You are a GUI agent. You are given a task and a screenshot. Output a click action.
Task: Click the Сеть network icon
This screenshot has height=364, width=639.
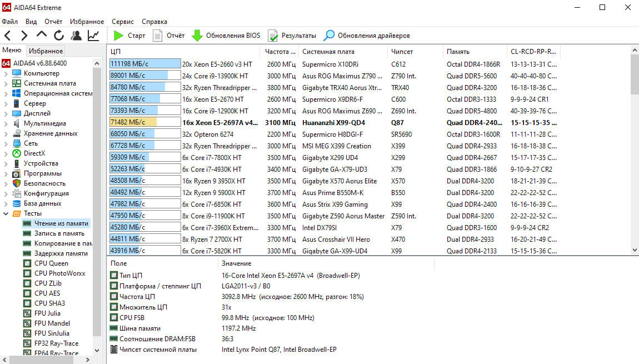pos(17,143)
